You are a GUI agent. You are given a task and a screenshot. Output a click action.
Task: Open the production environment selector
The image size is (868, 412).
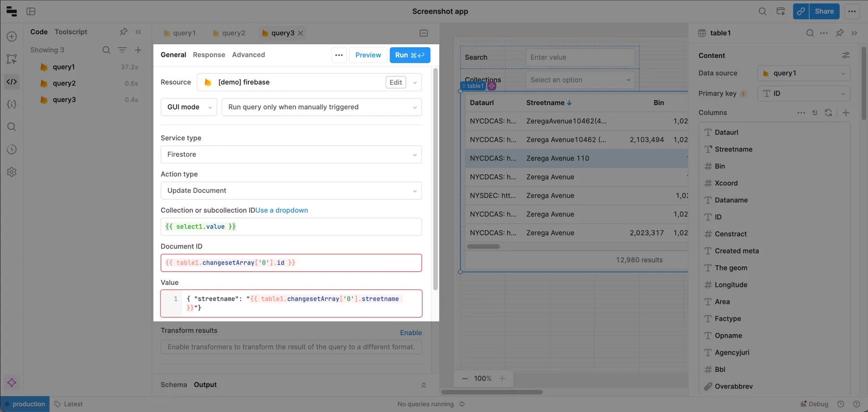(25, 404)
